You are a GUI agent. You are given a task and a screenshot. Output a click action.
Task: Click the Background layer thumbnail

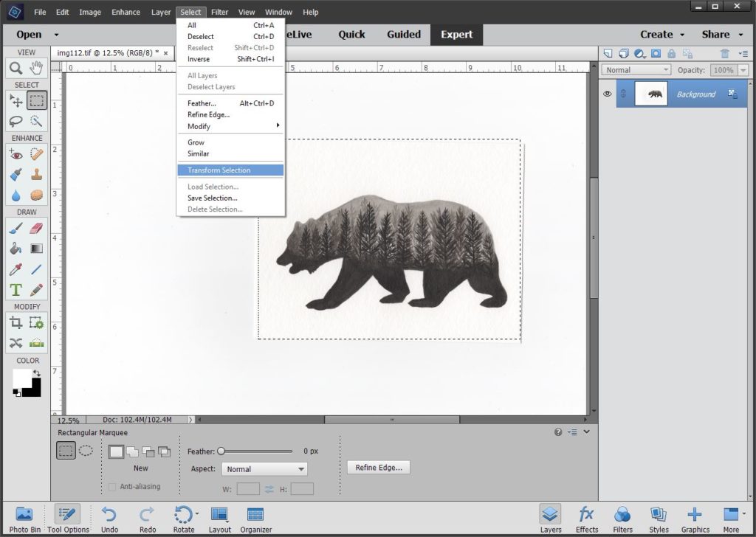[651, 94]
